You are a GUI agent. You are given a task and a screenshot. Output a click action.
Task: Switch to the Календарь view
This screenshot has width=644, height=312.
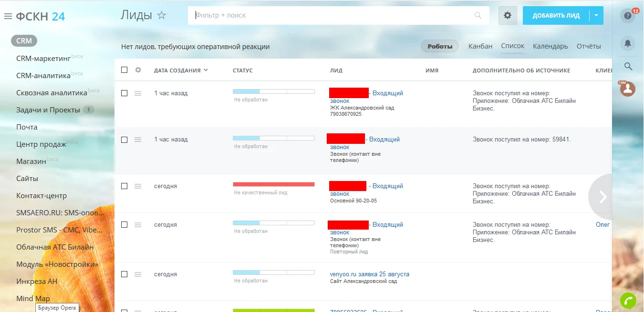551,46
